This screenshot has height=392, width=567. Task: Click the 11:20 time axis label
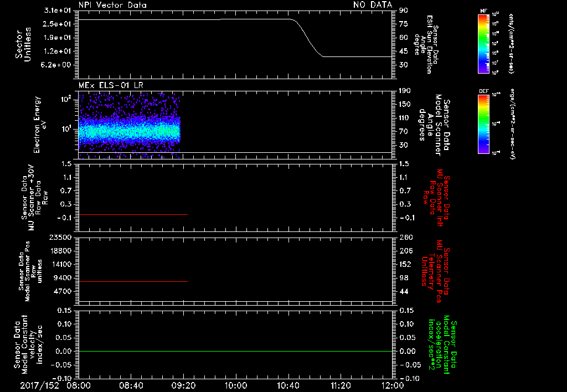click(341, 385)
